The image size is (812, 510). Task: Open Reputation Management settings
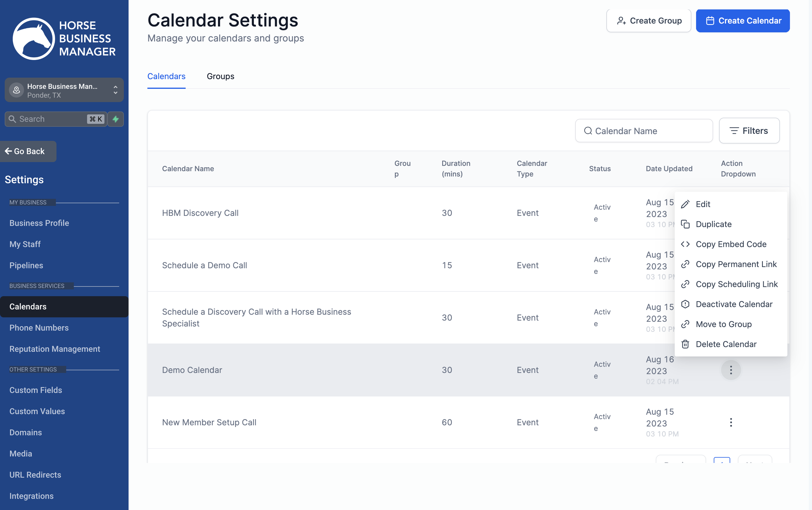55,349
